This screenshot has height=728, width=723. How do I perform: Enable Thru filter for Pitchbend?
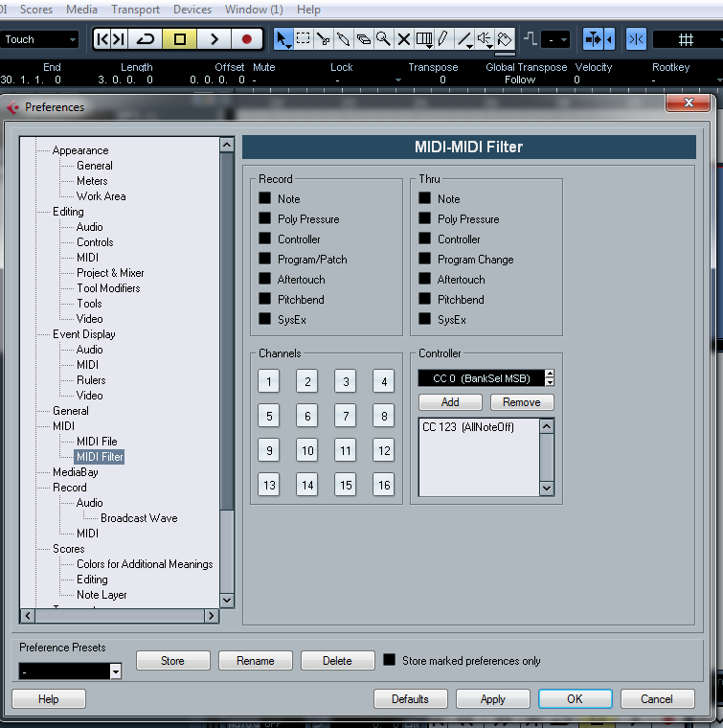point(424,299)
